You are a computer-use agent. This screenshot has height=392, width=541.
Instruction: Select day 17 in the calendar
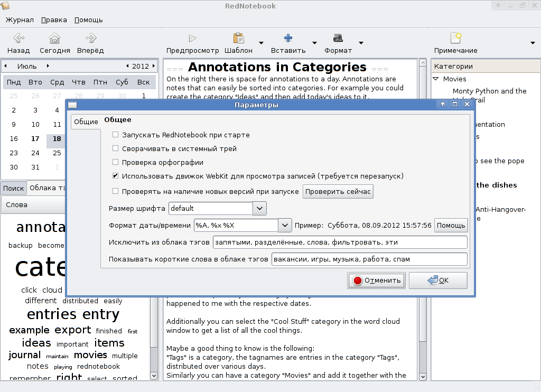35,139
